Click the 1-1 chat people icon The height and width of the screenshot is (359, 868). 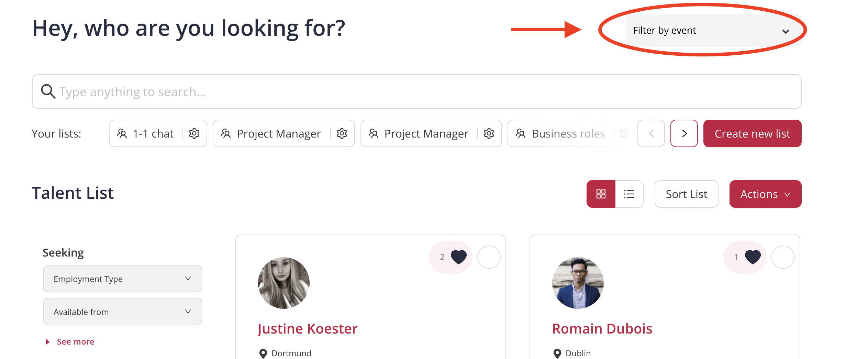[x=122, y=133]
